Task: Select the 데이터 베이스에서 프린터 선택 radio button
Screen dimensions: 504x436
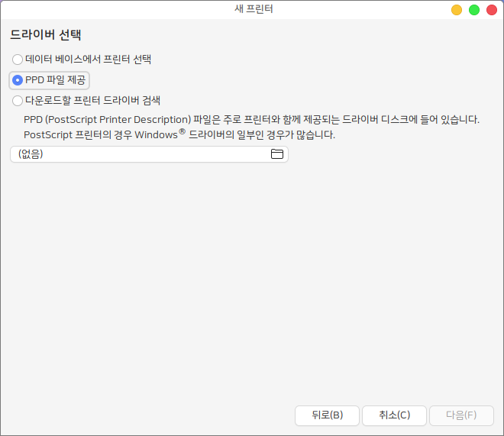Action: (x=18, y=59)
